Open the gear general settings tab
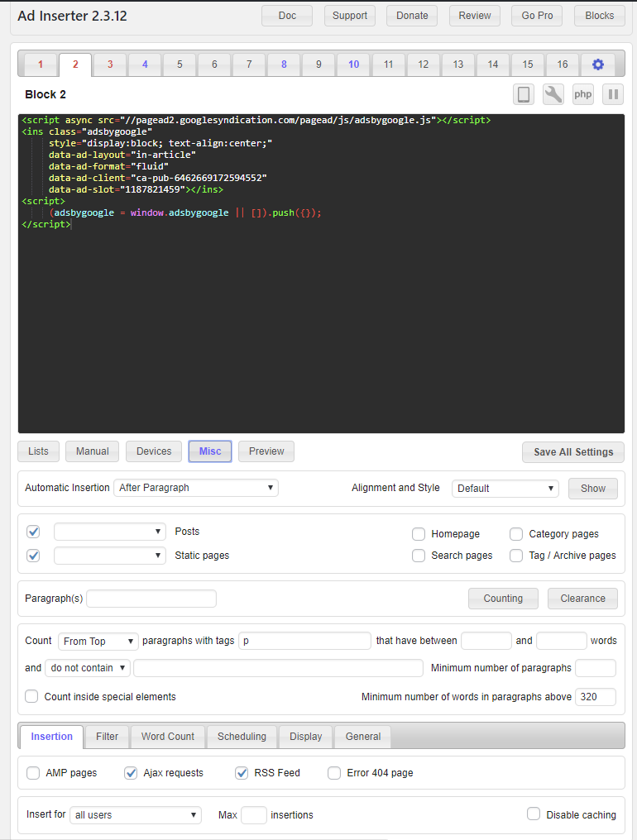The width and height of the screenshot is (637, 840). [598, 64]
